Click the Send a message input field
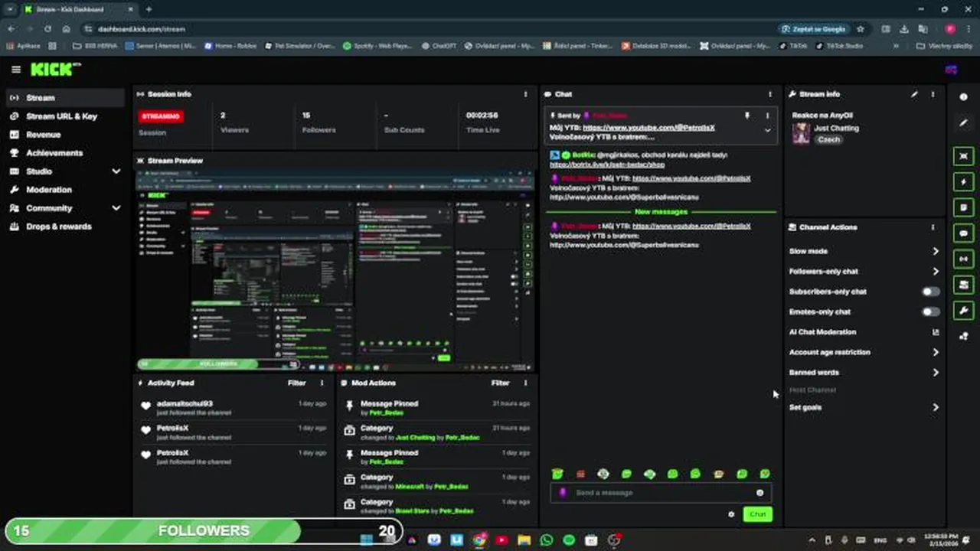 click(660, 493)
